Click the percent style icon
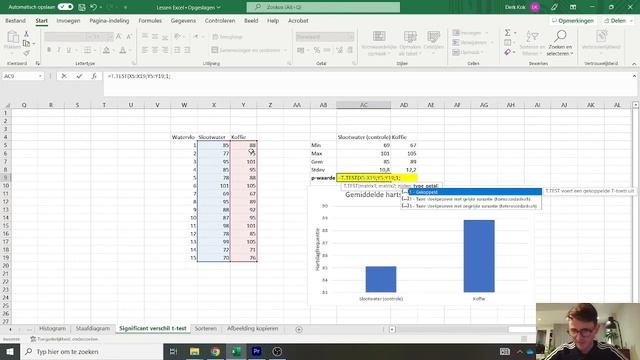The width and height of the screenshot is (640, 360). point(317,50)
